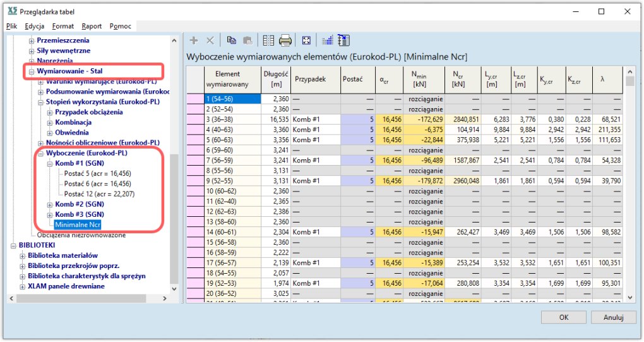Collapse the Wymiarowanie - Stal tree node

32,71
